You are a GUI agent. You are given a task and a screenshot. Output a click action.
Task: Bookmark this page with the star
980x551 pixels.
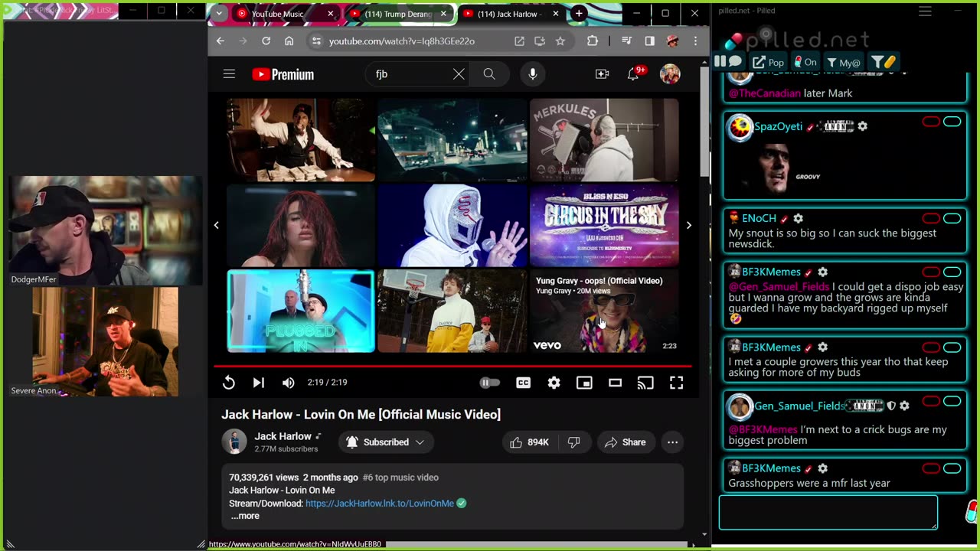560,41
